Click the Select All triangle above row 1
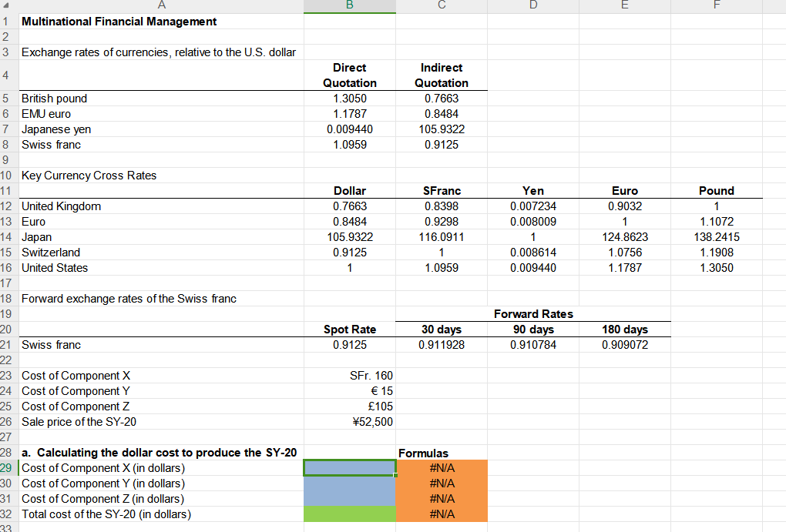 tap(8, 6)
